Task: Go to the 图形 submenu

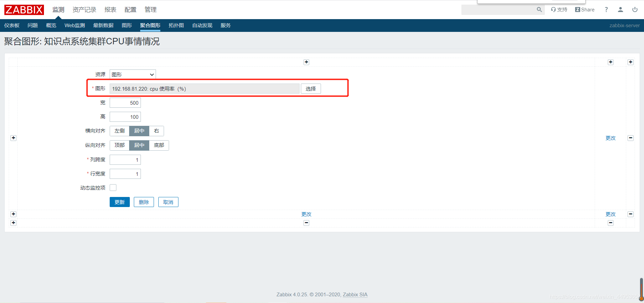Action: click(x=127, y=26)
